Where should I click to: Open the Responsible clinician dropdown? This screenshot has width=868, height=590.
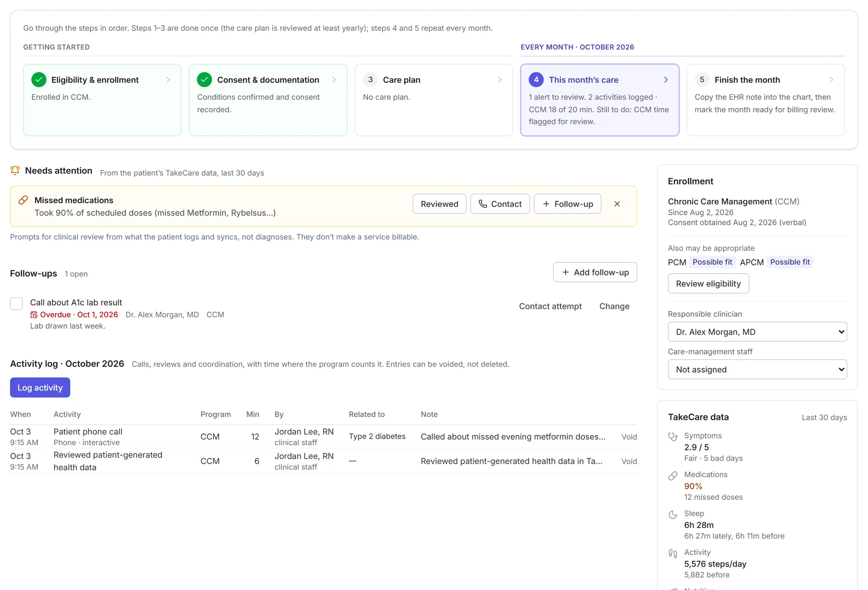coord(757,332)
